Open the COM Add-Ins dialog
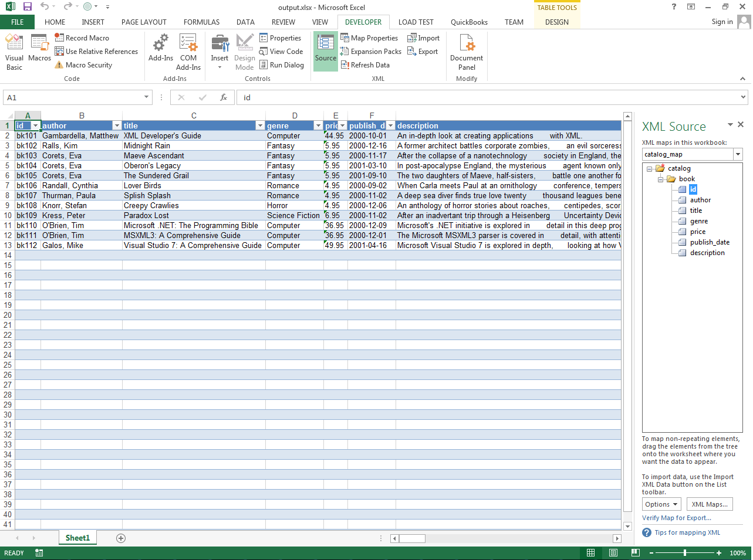753x560 pixels. tap(188, 52)
